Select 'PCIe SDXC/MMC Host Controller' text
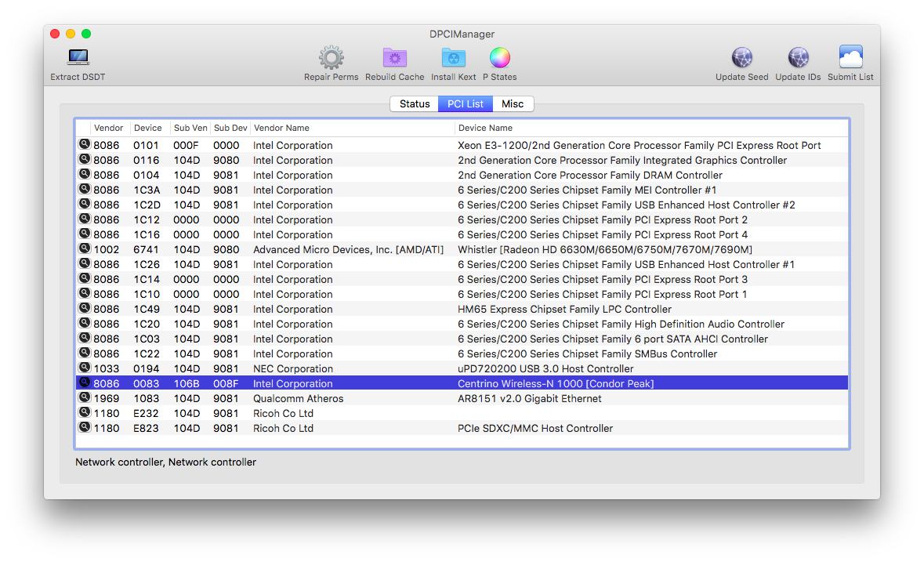Image resolution: width=924 pixels, height=562 pixels. point(535,428)
